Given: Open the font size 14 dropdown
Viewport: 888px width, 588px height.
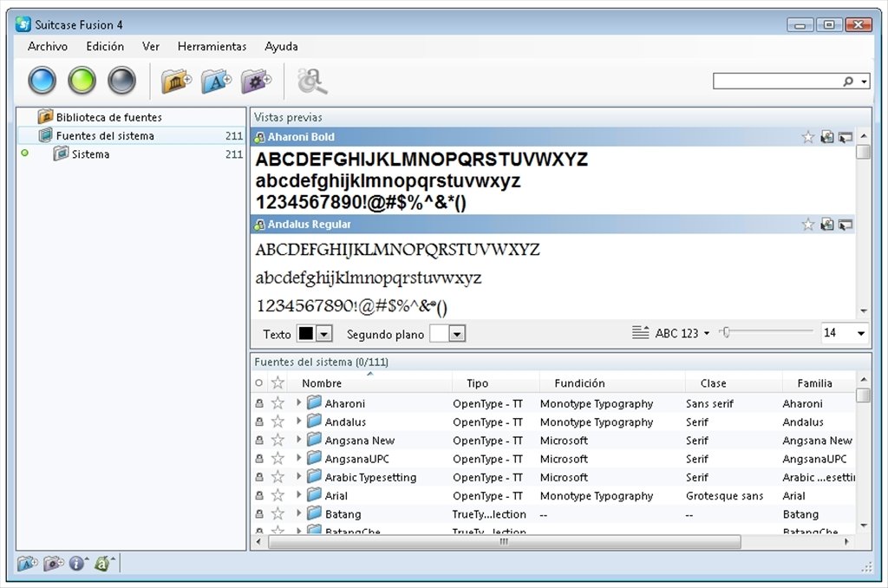Looking at the screenshot, I should tap(861, 333).
